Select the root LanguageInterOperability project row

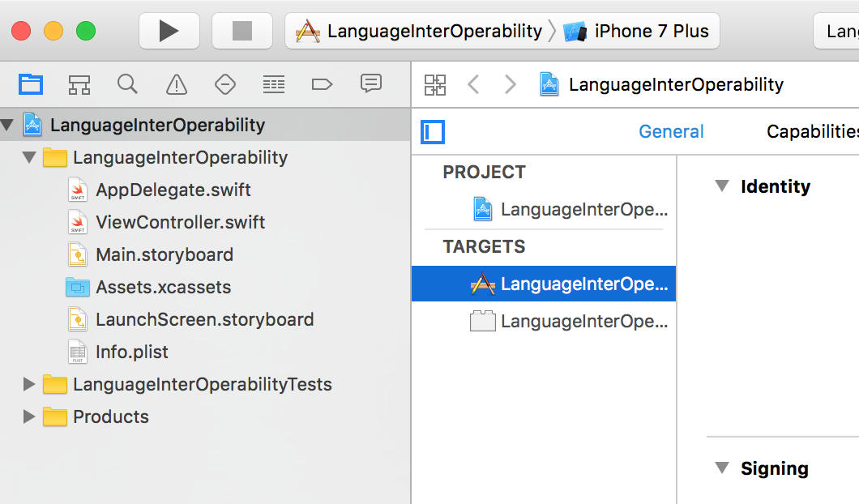[x=206, y=125]
